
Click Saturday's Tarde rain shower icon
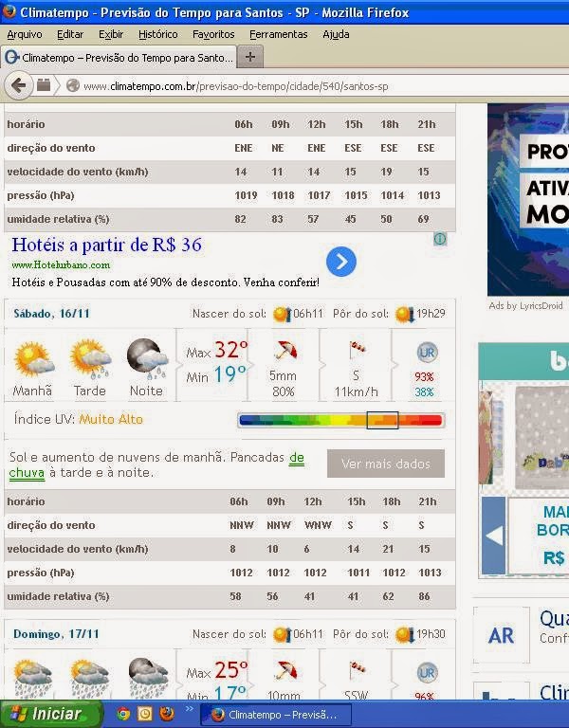(91, 359)
